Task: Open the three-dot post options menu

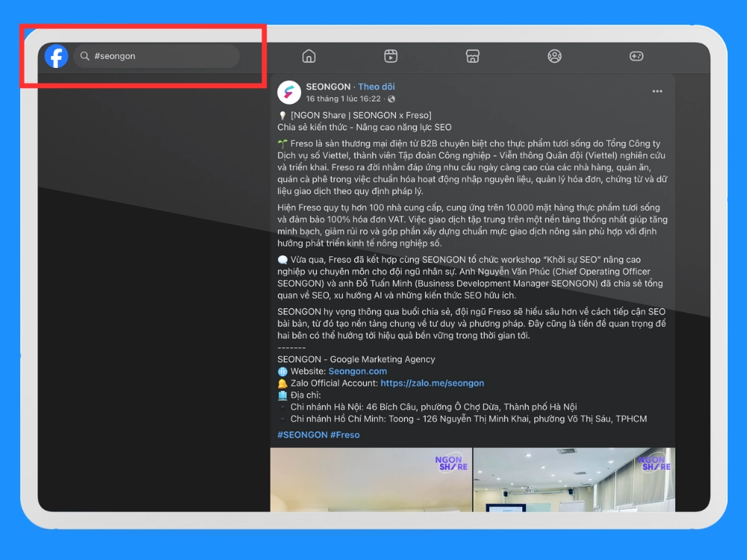Action: (657, 91)
